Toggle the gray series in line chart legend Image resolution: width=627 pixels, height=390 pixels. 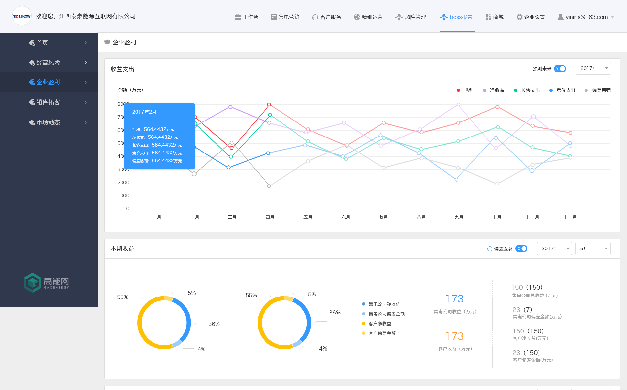598,90
